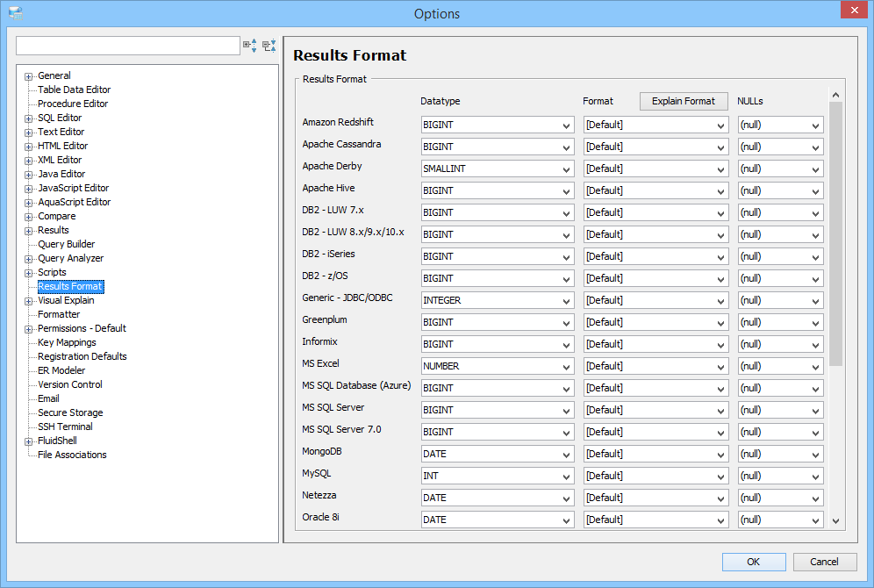Expand the Visual Explain node
Viewport: 874px width, 588px height.
(x=28, y=302)
